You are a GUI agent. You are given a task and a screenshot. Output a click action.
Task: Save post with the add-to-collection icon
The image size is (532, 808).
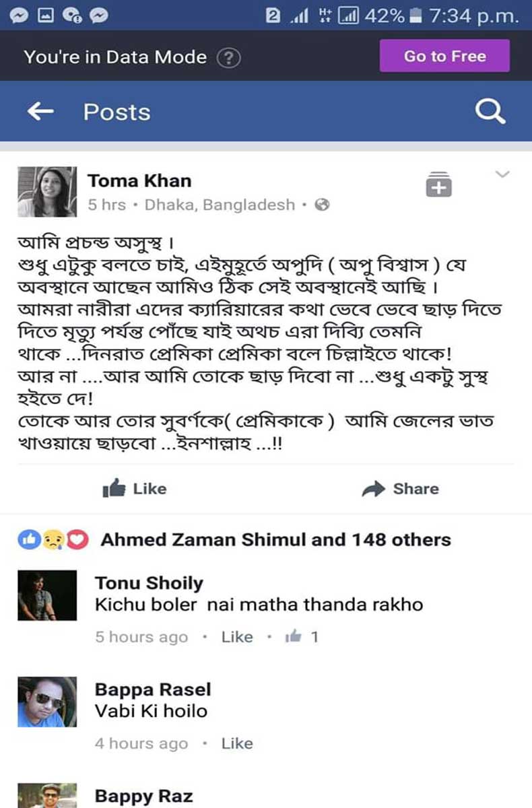pos(438,184)
